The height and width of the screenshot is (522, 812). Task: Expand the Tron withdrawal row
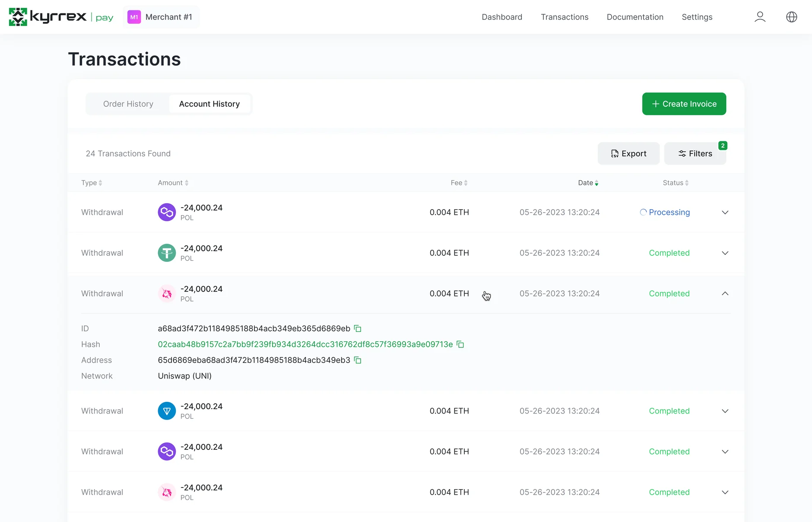[725, 411]
